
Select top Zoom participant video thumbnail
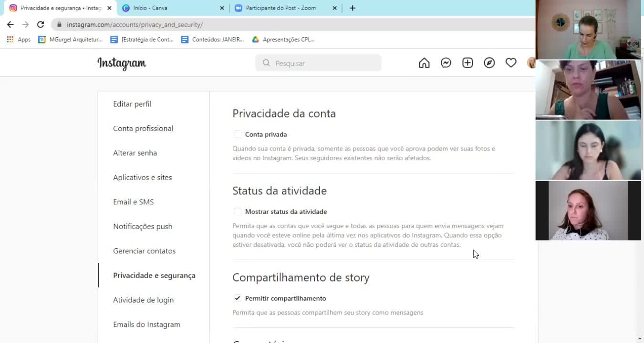(x=588, y=30)
